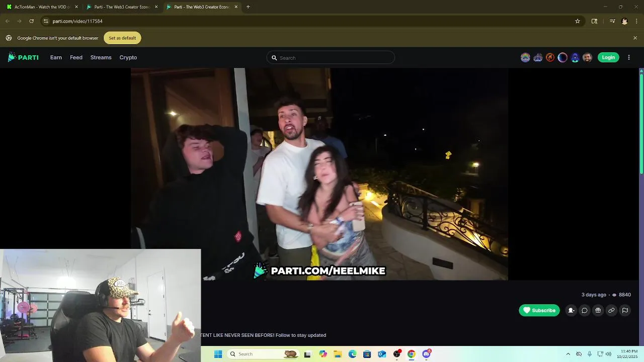The width and height of the screenshot is (644, 362).
Task: Open the Chrome tab search screen icon
Action: 594,21
